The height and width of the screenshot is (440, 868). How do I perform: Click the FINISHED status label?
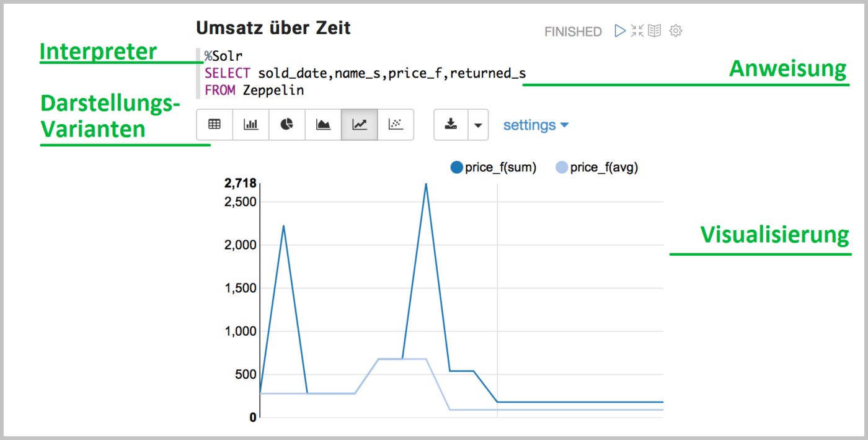(573, 32)
